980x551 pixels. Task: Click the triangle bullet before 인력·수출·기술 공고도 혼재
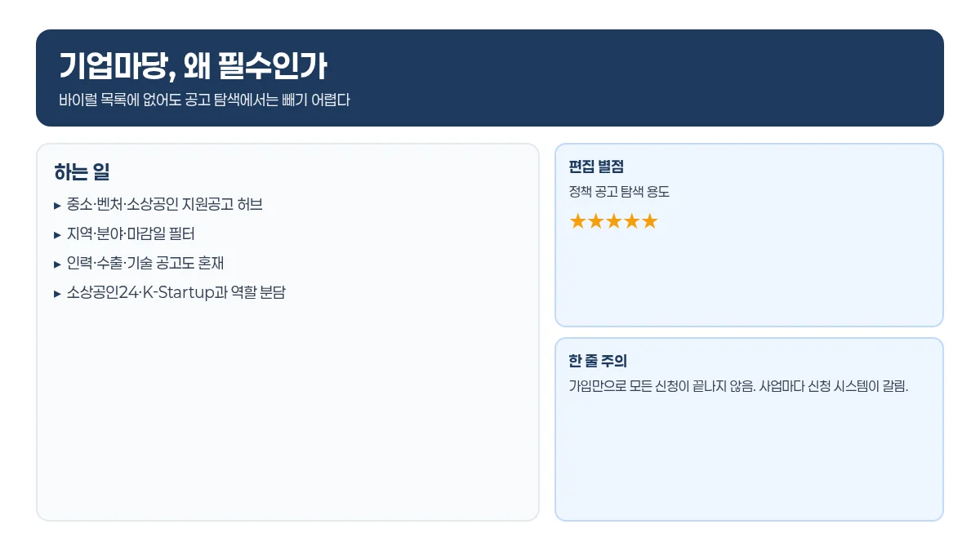point(57,264)
